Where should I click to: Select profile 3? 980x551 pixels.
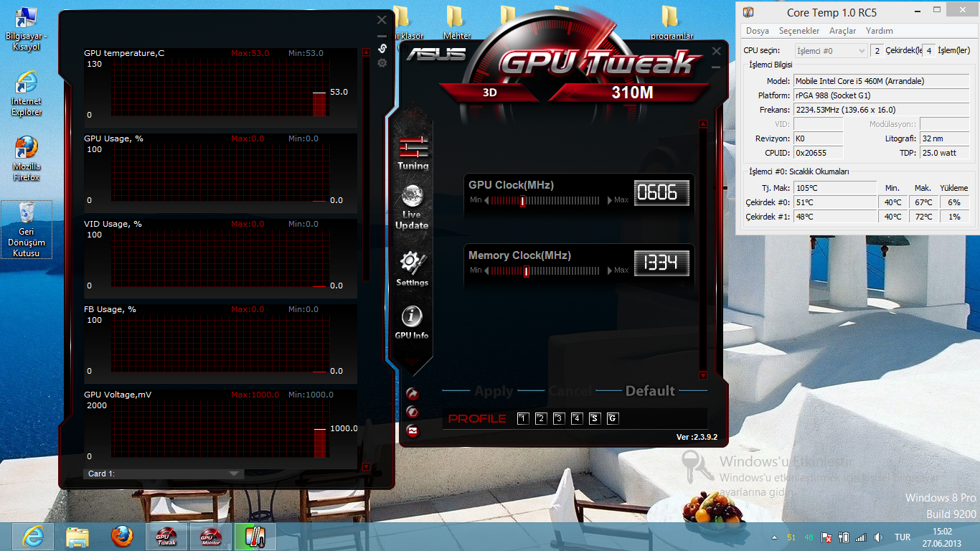pos(559,419)
